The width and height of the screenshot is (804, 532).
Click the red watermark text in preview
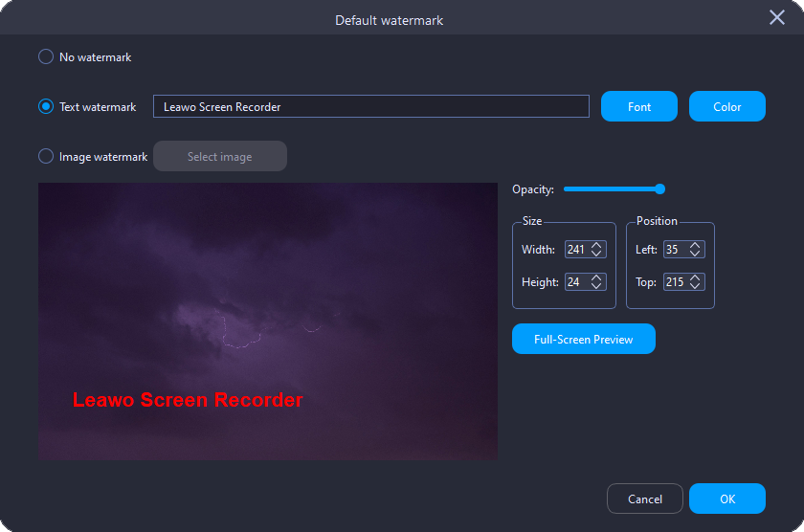[x=188, y=400]
